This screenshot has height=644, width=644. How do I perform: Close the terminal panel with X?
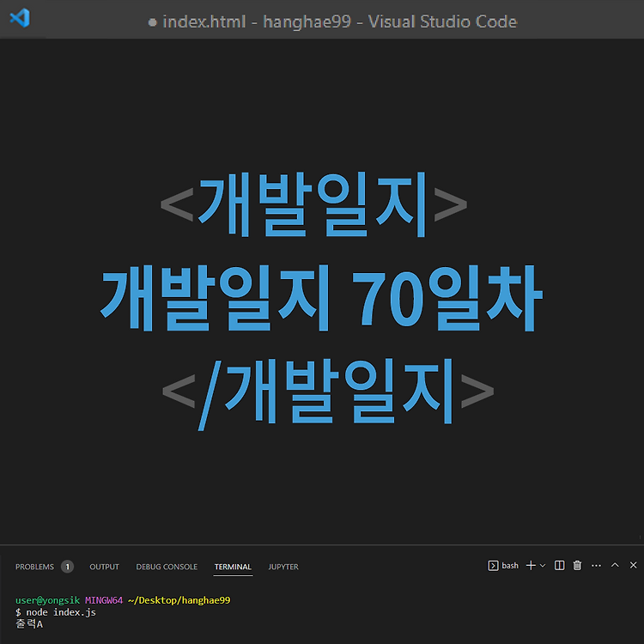point(634,565)
